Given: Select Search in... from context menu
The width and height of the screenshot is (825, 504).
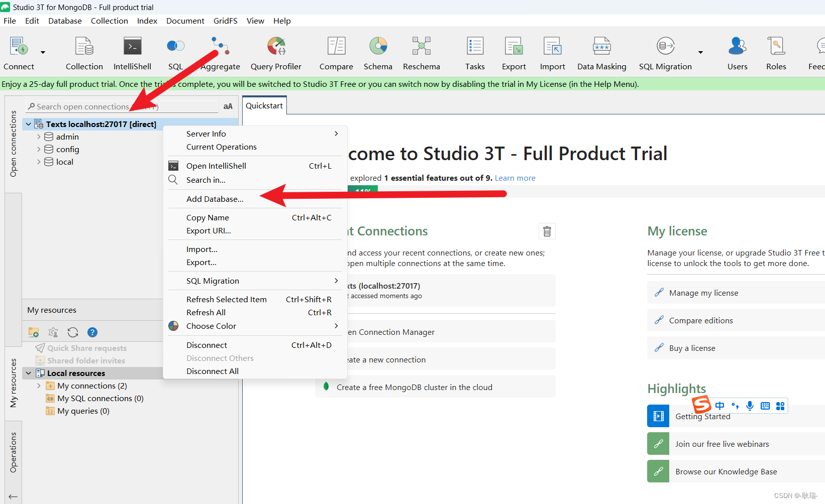Looking at the screenshot, I should (255, 180).
